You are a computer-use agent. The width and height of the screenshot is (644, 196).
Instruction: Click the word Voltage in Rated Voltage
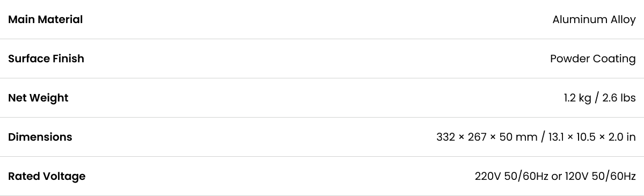coord(66,177)
